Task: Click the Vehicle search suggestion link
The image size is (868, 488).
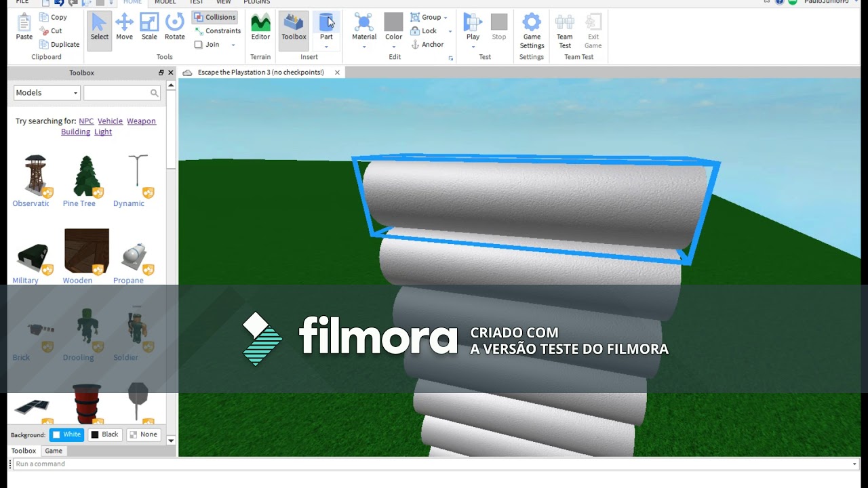Action: click(110, 121)
